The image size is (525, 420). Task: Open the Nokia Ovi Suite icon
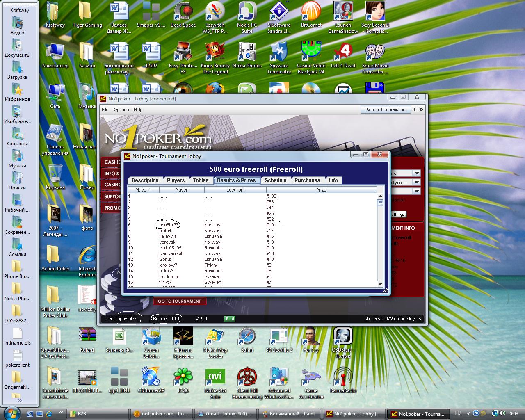tap(215, 377)
